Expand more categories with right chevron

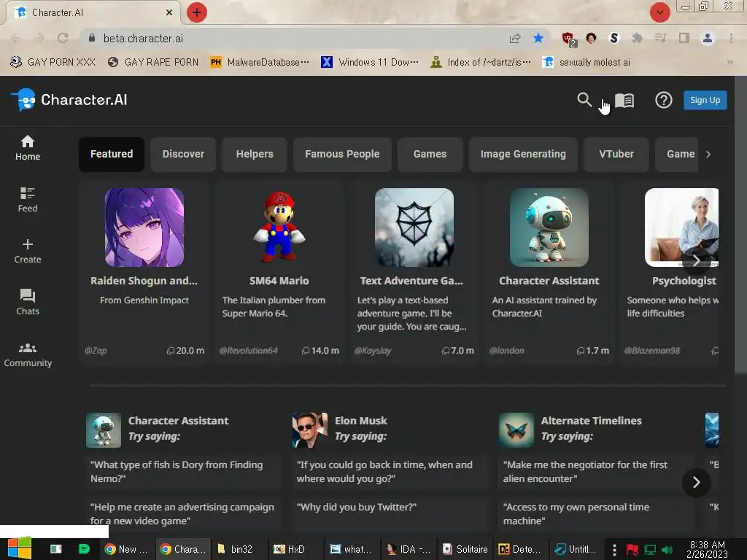click(x=708, y=155)
